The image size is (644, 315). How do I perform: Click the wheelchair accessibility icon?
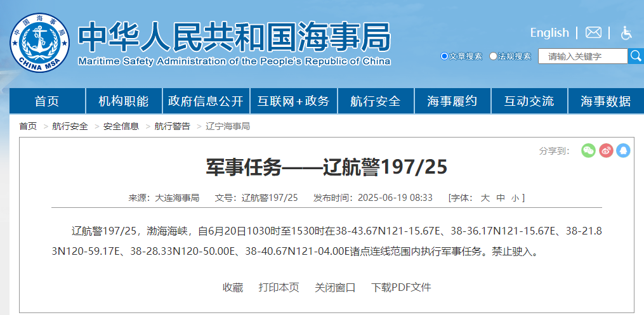(626, 33)
